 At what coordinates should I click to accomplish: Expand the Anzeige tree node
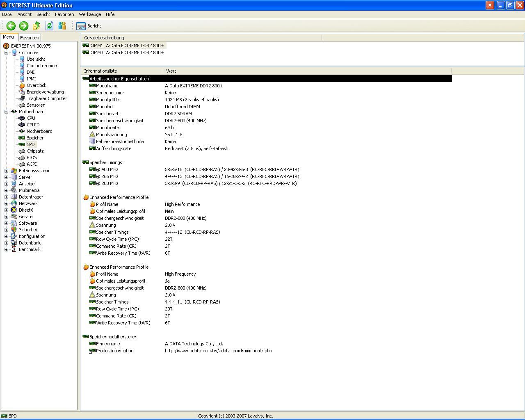pos(6,184)
